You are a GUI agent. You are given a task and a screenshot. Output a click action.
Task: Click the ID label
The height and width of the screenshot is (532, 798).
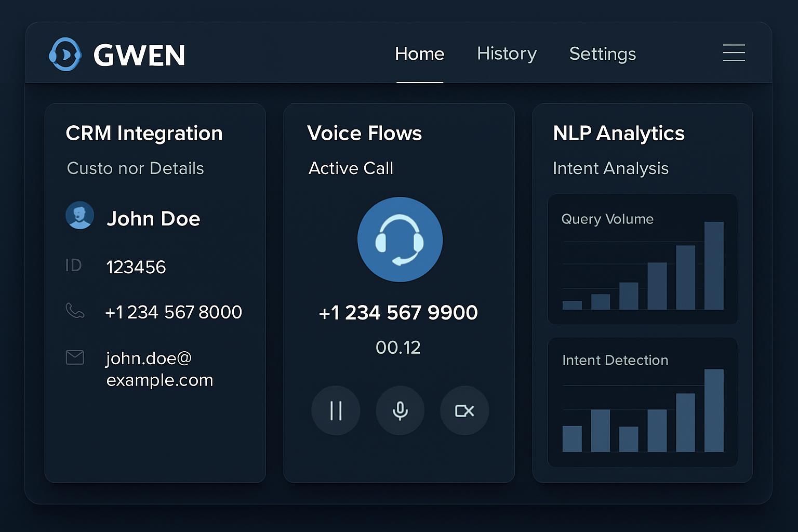tap(73, 265)
